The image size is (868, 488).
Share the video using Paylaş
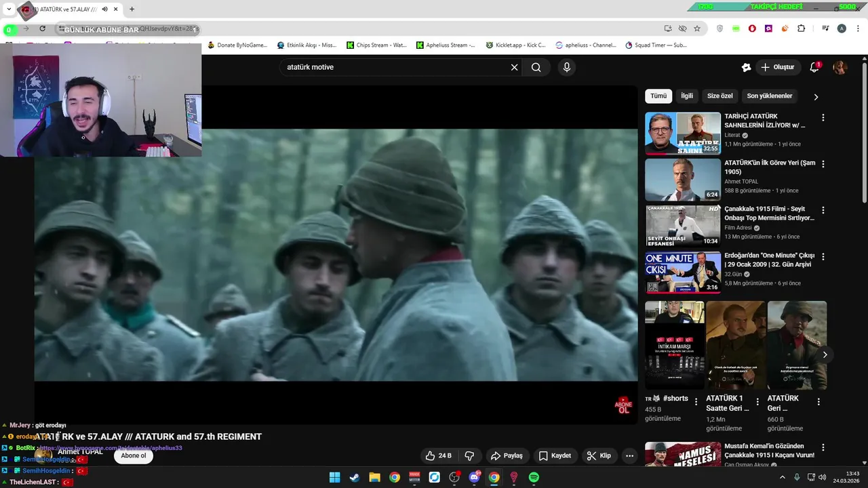pyautogui.click(x=507, y=455)
